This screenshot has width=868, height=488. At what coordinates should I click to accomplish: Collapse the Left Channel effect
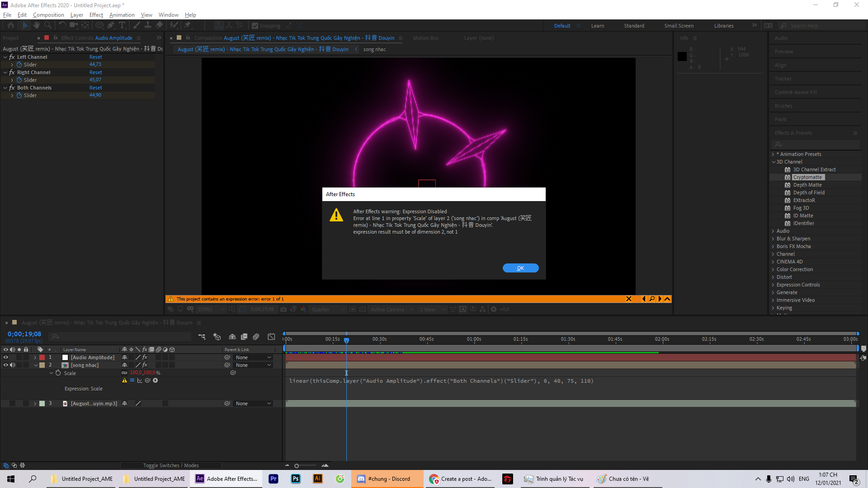(x=5, y=57)
